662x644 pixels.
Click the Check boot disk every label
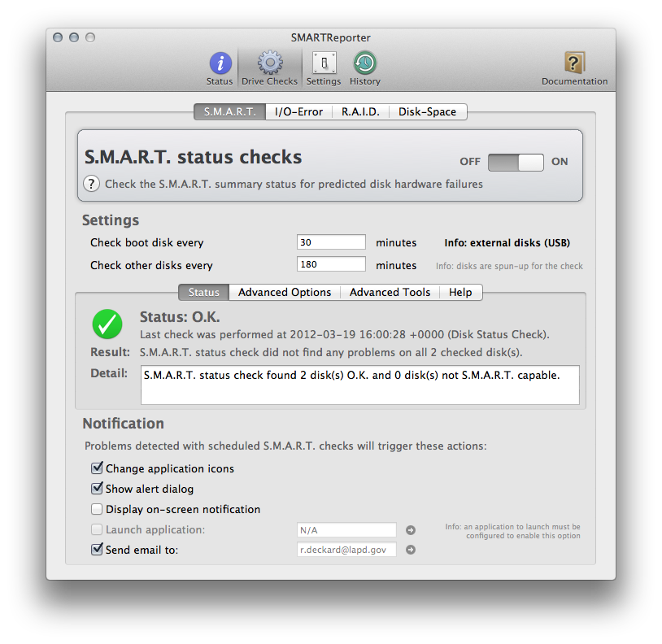click(x=147, y=242)
